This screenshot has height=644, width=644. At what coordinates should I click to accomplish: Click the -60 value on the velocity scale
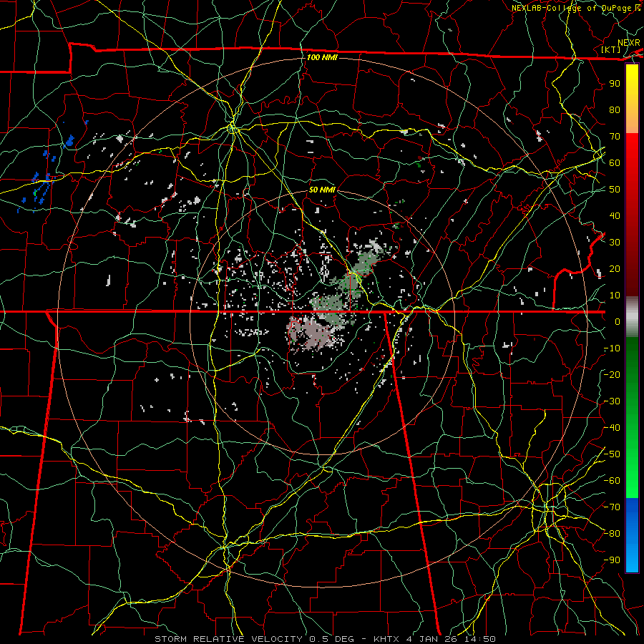click(x=612, y=481)
